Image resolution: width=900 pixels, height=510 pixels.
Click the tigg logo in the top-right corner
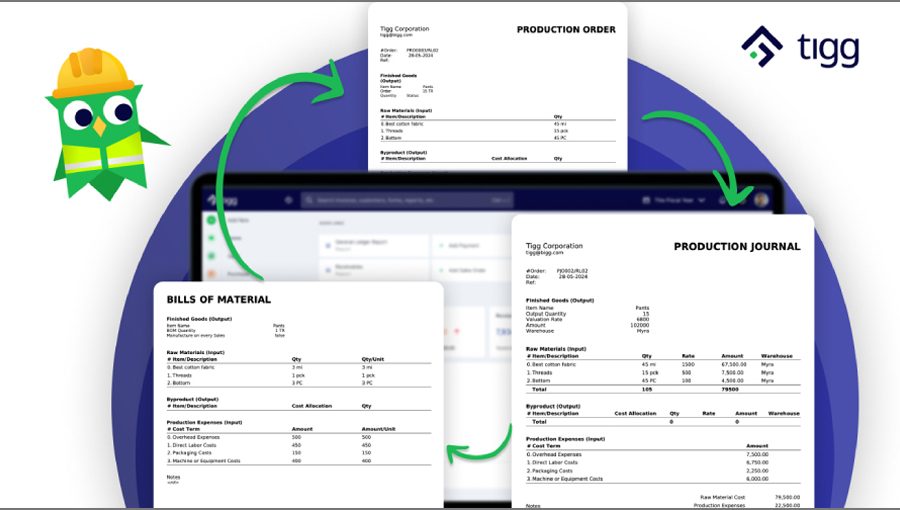(x=799, y=47)
